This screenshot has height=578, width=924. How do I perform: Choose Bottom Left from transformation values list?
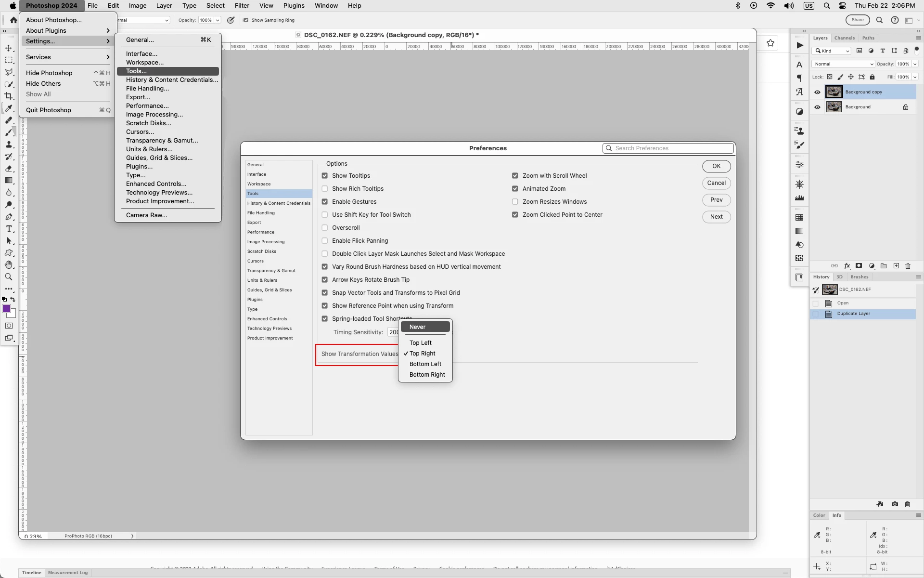pyautogui.click(x=425, y=364)
